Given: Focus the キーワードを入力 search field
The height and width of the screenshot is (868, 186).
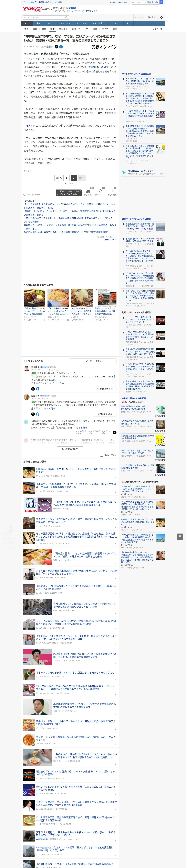Looking at the screenshot, I should click(x=44, y=18).
